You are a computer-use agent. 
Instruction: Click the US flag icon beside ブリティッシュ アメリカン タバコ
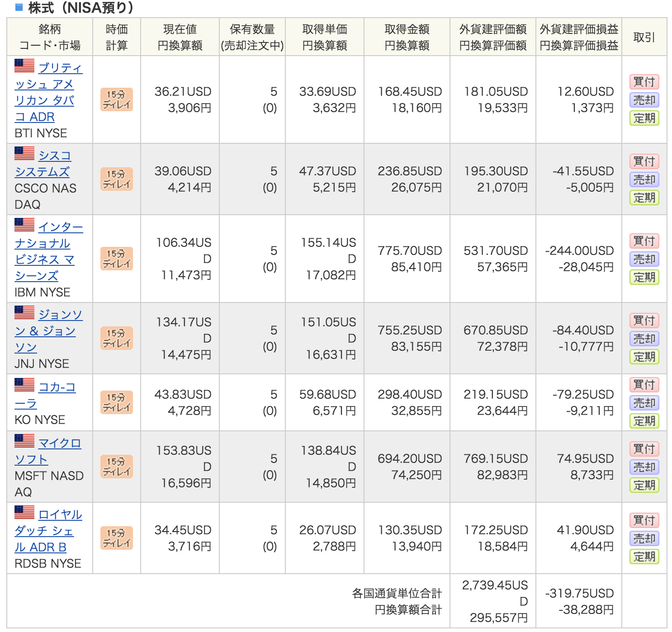(24, 66)
